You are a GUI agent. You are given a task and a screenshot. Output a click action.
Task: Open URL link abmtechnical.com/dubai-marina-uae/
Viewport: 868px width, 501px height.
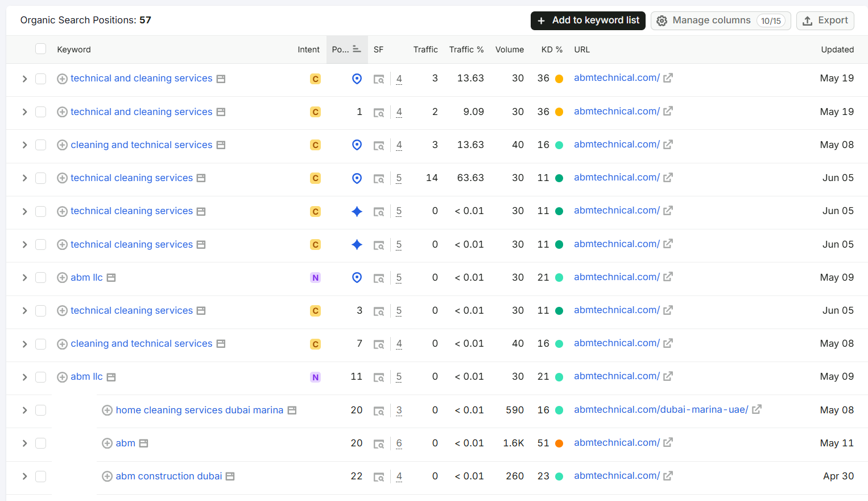point(661,409)
